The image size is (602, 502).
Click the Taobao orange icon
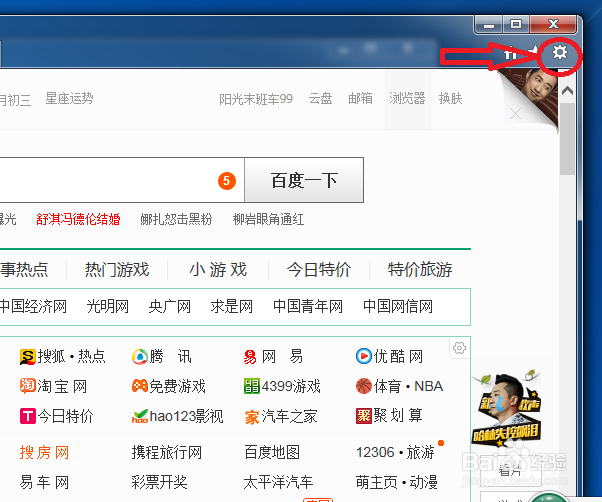[28, 386]
